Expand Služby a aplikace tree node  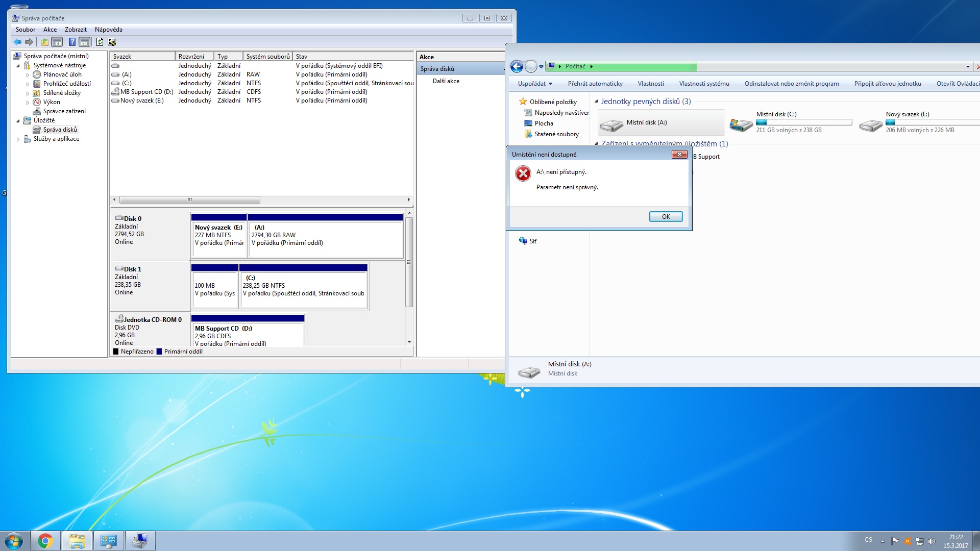pyautogui.click(x=18, y=139)
